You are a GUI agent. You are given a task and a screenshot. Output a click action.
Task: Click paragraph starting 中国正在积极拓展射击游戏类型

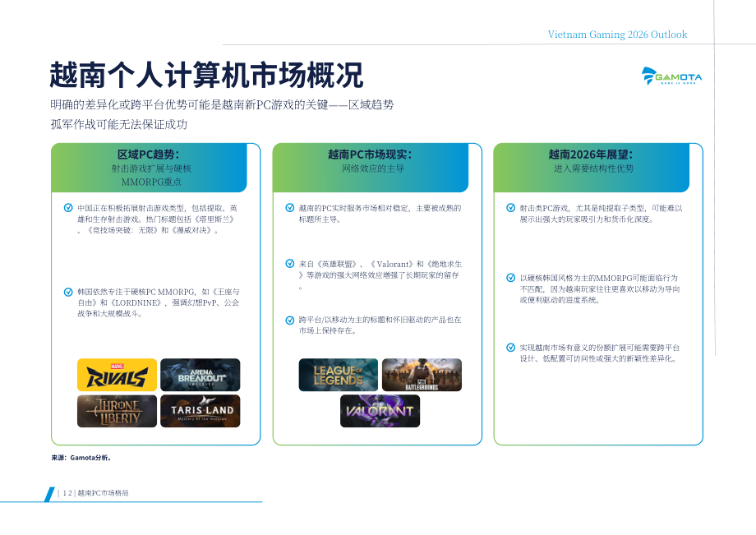(158, 219)
